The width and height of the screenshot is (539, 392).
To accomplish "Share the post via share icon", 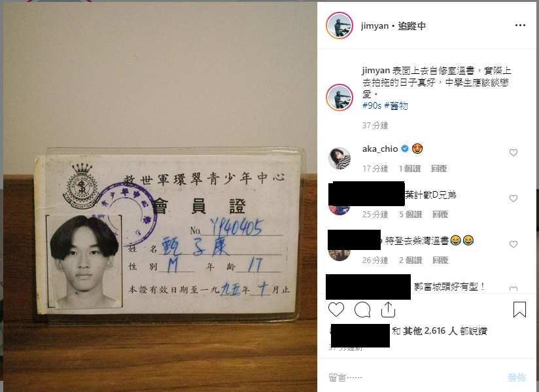I will click(388, 310).
